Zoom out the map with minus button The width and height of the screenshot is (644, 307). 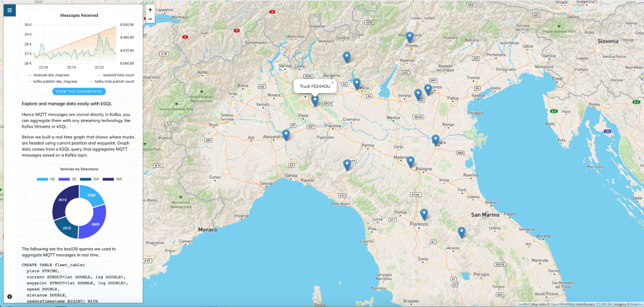tap(150, 18)
